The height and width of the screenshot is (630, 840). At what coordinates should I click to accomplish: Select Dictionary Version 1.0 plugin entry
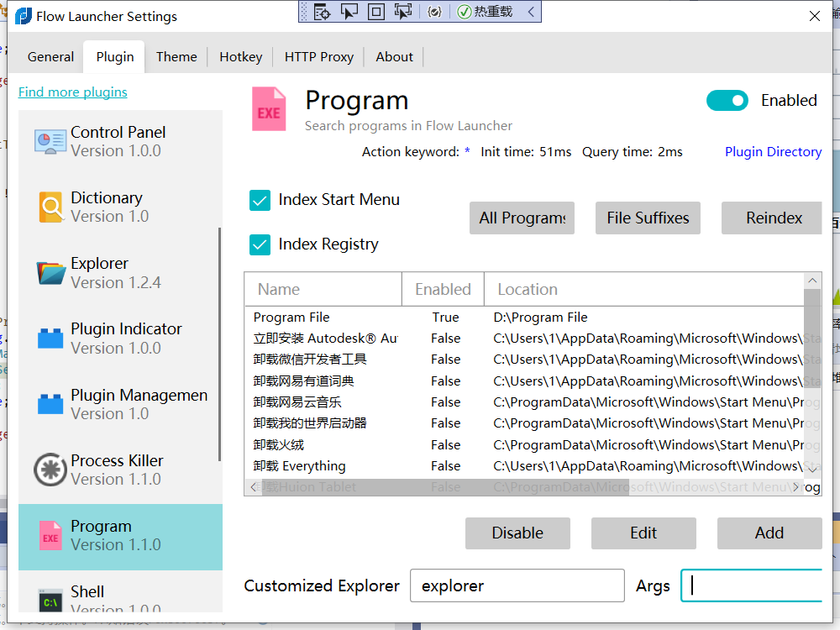tap(120, 207)
